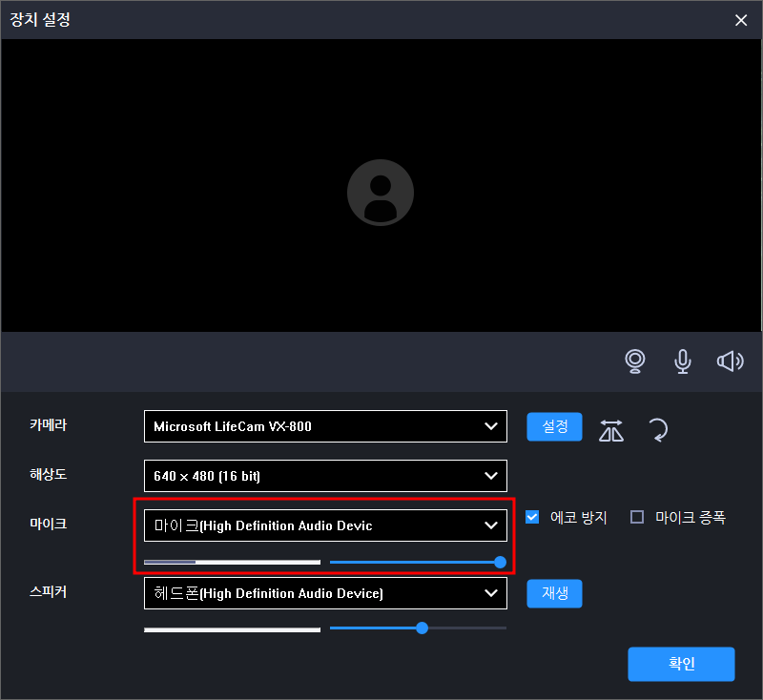Click the 카메라 label
The width and height of the screenshot is (763, 700).
49,424
